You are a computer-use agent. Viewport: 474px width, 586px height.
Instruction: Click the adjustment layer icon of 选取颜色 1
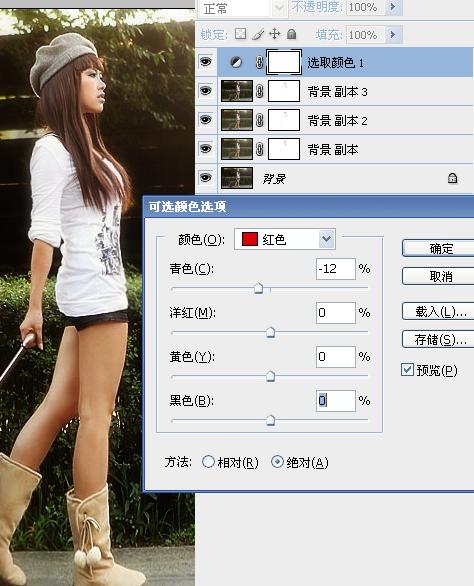[236, 62]
